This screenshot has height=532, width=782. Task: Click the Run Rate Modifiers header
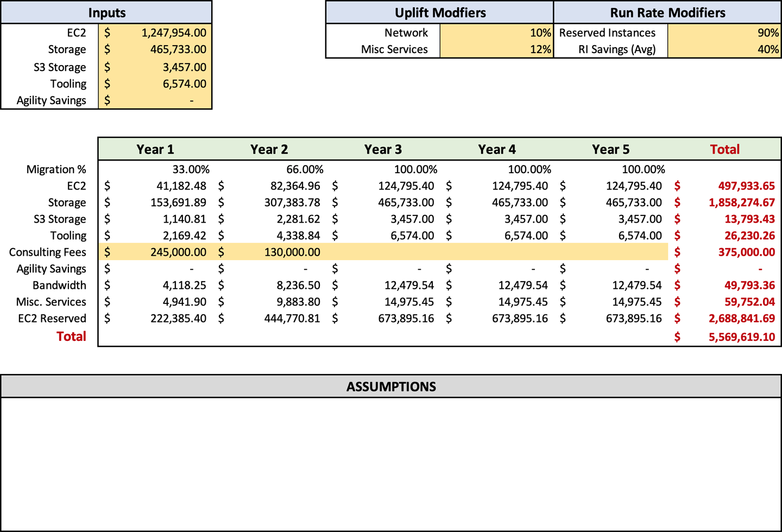[667, 12]
